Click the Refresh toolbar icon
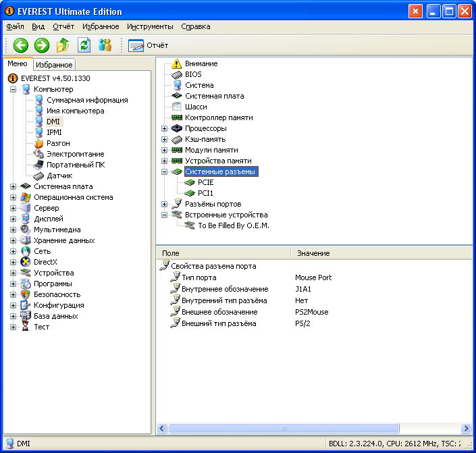Viewport: 476px width, 453px height. point(84,45)
